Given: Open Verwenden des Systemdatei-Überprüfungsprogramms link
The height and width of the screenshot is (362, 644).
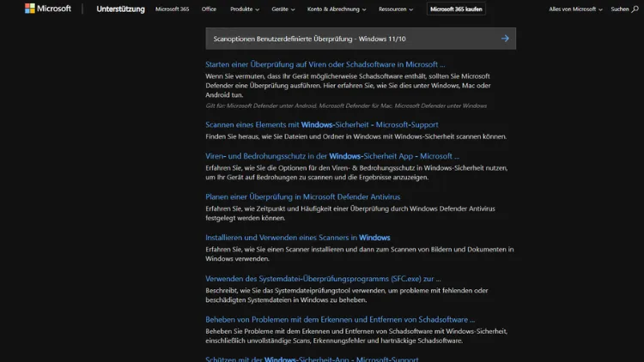Looking at the screenshot, I should (323, 279).
